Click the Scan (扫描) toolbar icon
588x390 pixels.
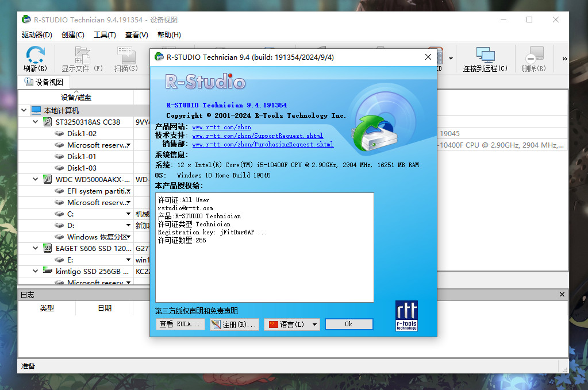tap(126, 55)
